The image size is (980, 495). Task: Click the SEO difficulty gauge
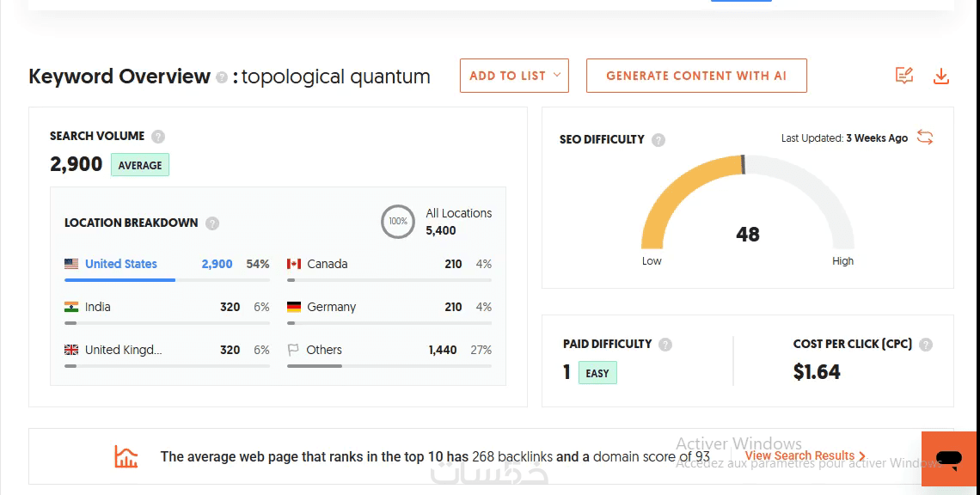pos(747,206)
